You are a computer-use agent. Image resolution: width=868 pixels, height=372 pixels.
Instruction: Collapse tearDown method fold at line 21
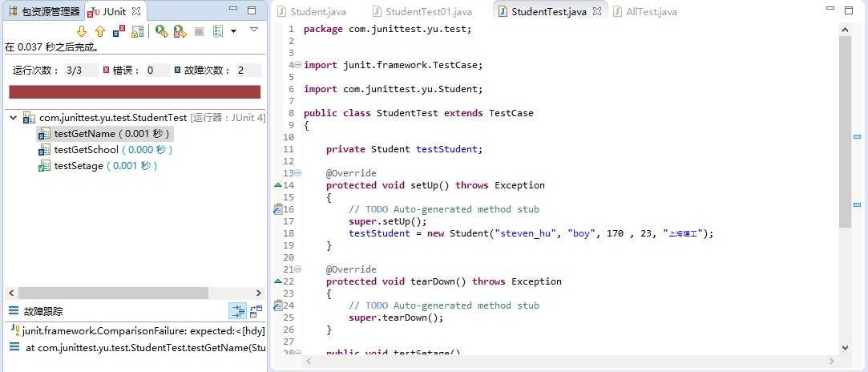(298, 269)
